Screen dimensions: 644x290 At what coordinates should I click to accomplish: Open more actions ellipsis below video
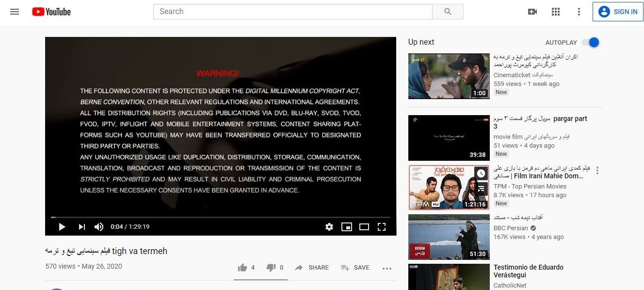coord(386,268)
